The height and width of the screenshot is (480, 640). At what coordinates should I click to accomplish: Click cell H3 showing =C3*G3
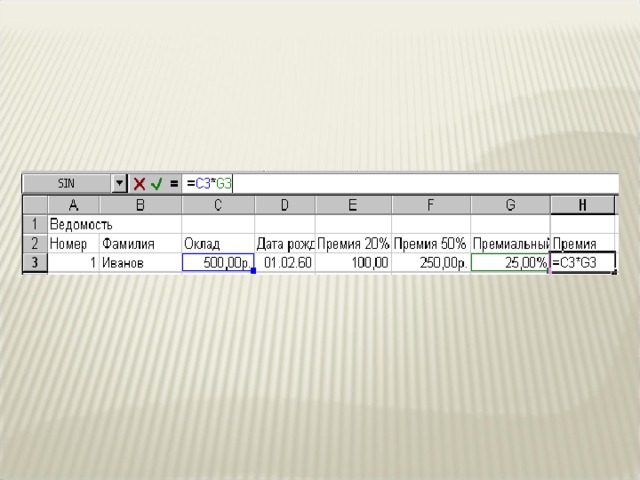[x=583, y=262]
